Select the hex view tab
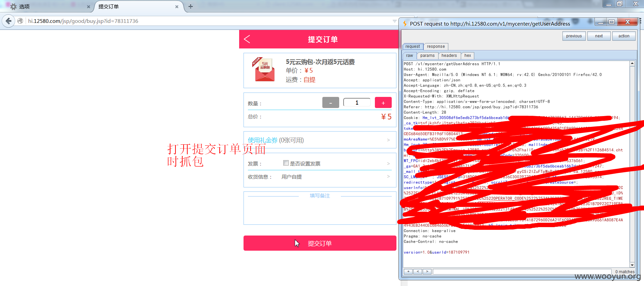 (468, 56)
